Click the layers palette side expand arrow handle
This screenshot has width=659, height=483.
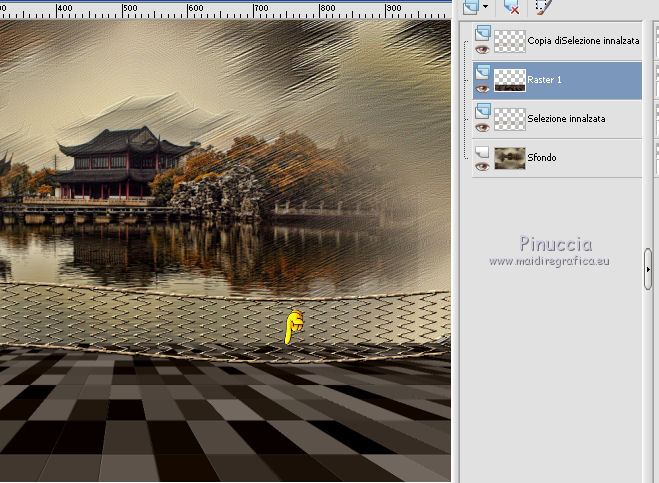(x=648, y=269)
